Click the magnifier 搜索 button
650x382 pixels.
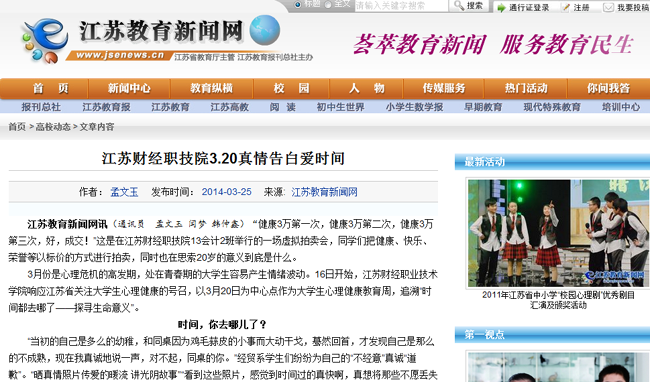(x=469, y=6)
